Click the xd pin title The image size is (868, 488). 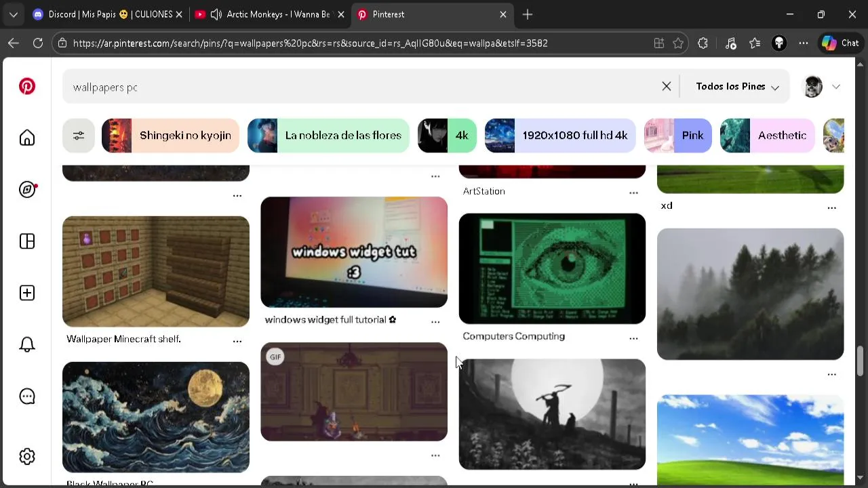[x=667, y=205]
